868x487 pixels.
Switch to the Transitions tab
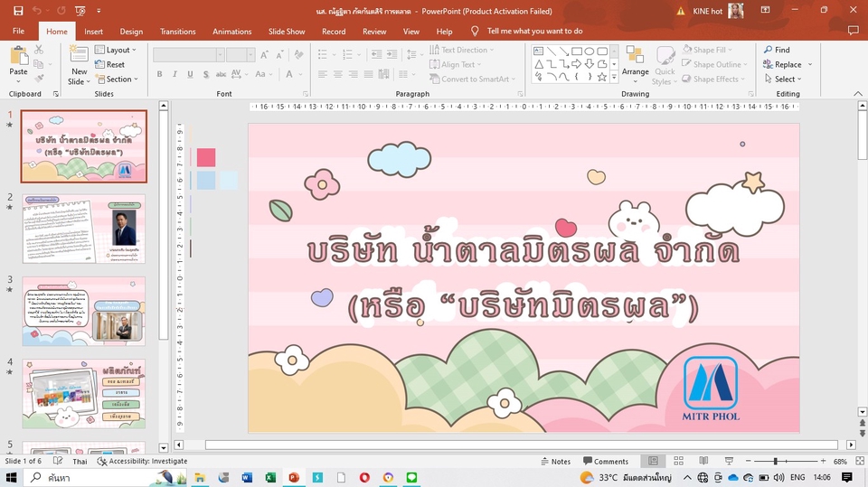(178, 32)
